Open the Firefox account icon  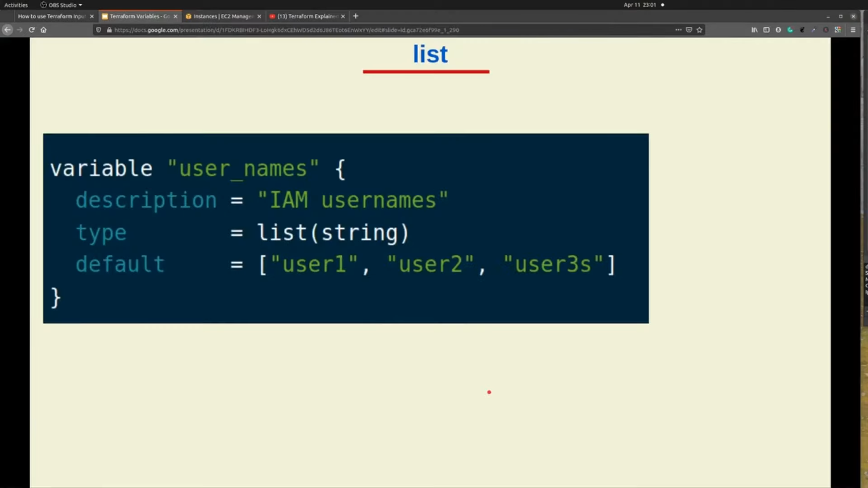click(x=778, y=30)
